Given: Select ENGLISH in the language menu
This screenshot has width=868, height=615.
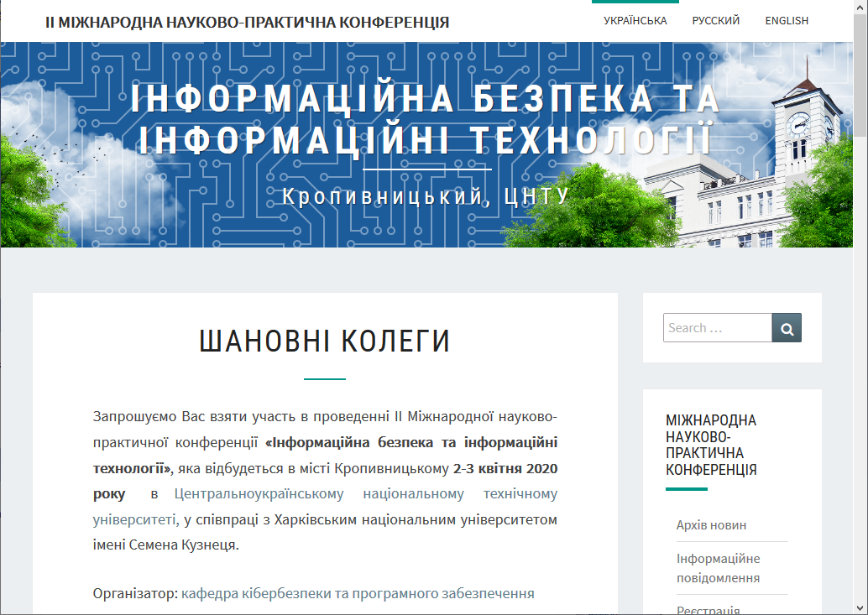Looking at the screenshot, I should [787, 21].
